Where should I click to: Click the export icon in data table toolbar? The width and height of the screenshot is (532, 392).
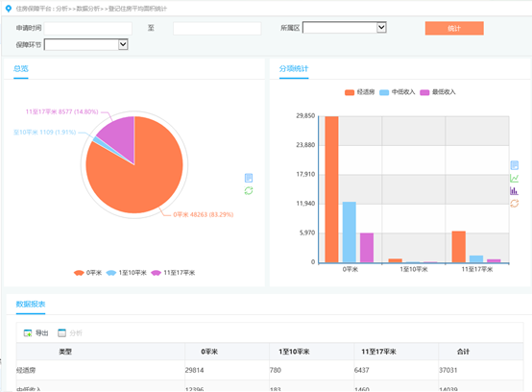coord(28,333)
